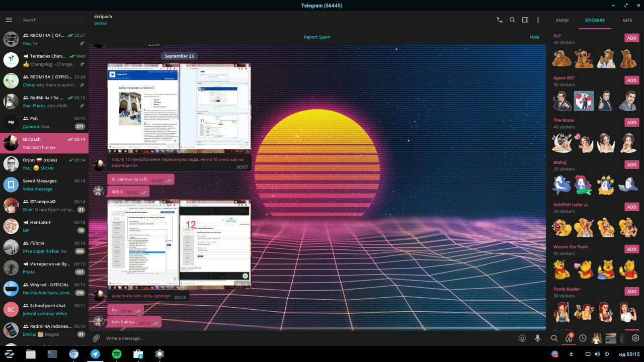644x362 pixels.
Task: Open the Telegram hamburger main menu
Action: coord(9,20)
